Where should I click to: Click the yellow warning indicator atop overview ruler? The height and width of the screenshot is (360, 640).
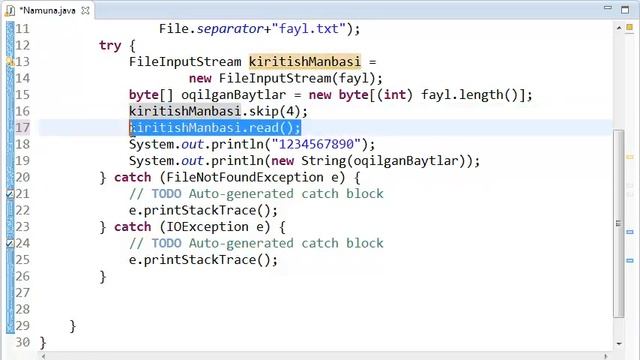(x=629, y=27)
